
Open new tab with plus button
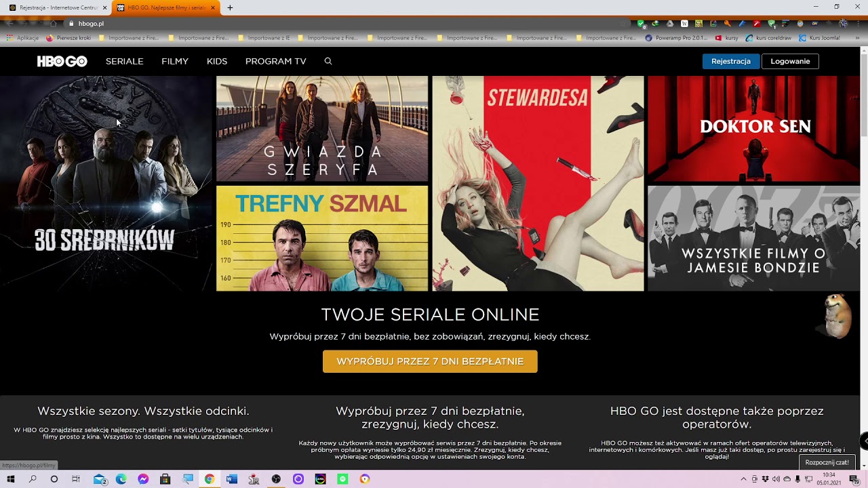pos(230,7)
